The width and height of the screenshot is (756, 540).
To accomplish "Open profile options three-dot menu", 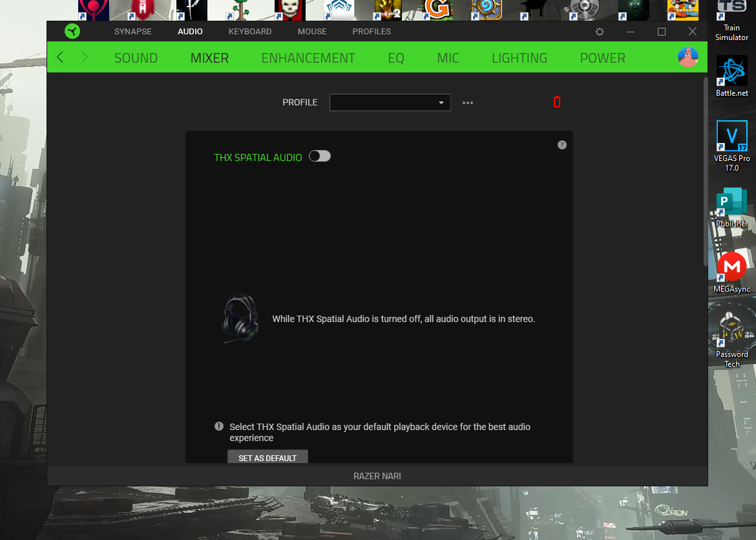I will [x=468, y=103].
